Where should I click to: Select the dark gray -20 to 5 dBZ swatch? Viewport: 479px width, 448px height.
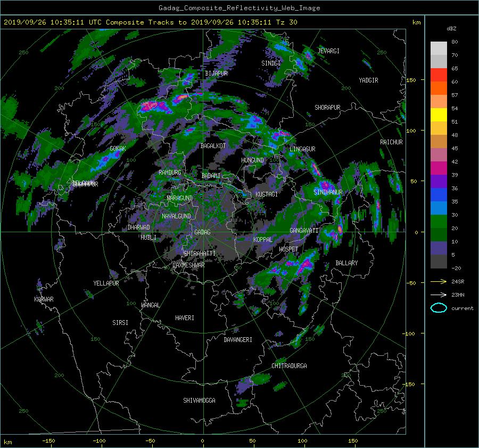coord(439,261)
